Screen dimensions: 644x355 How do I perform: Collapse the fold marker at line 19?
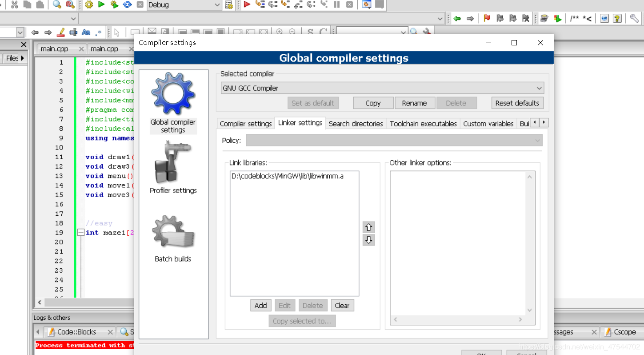(80, 232)
